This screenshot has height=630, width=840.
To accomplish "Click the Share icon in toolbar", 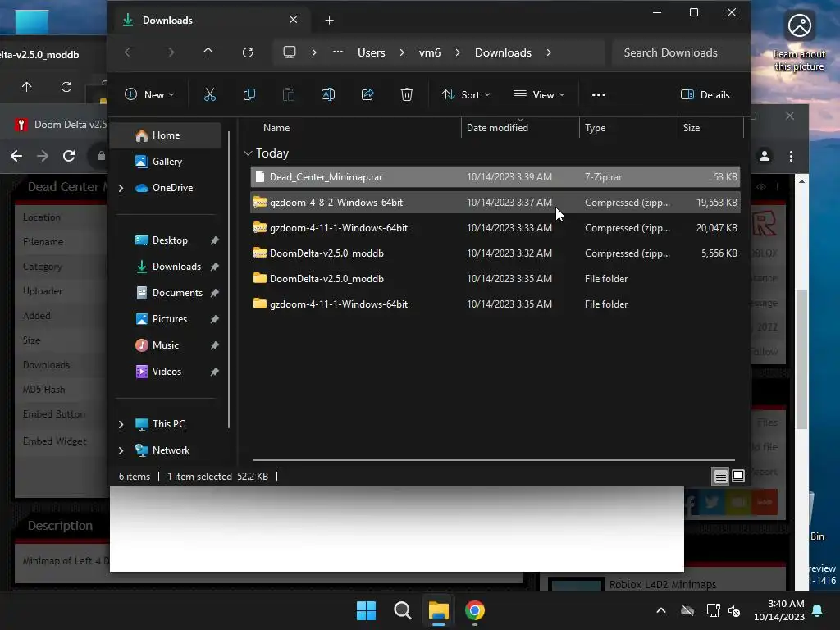I will [x=367, y=95].
